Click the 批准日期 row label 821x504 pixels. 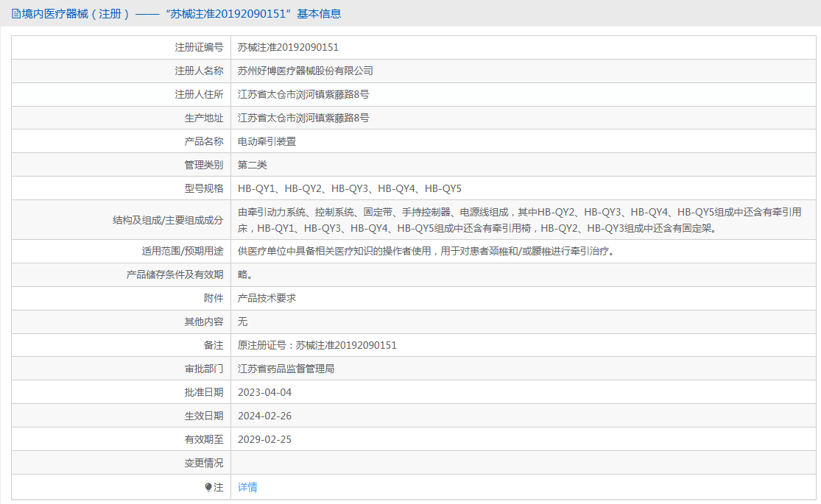204,393
